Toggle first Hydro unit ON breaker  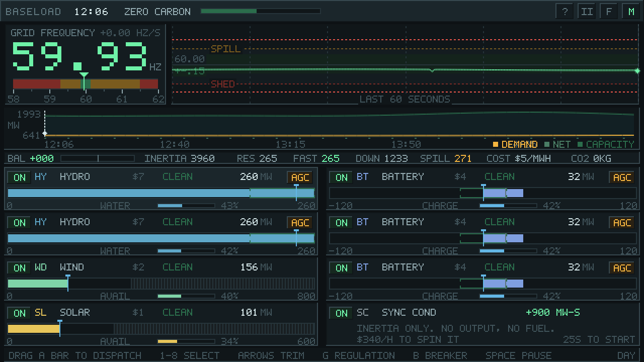20,177
